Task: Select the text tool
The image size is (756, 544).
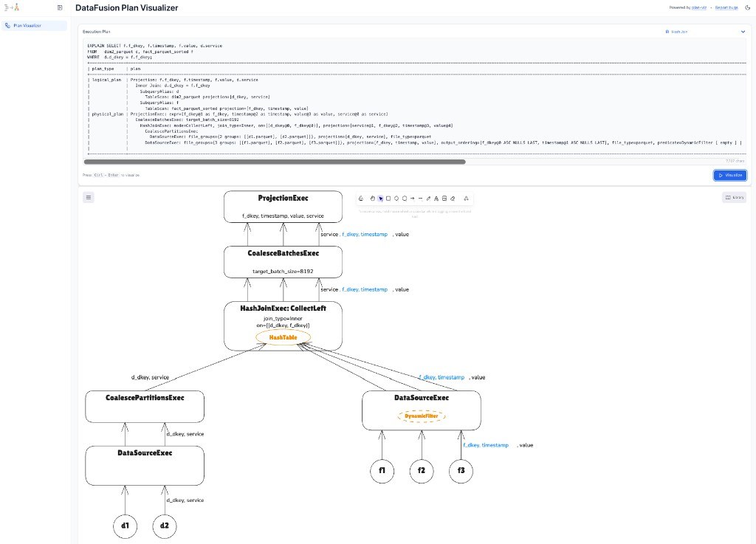Action: coord(436,199)
